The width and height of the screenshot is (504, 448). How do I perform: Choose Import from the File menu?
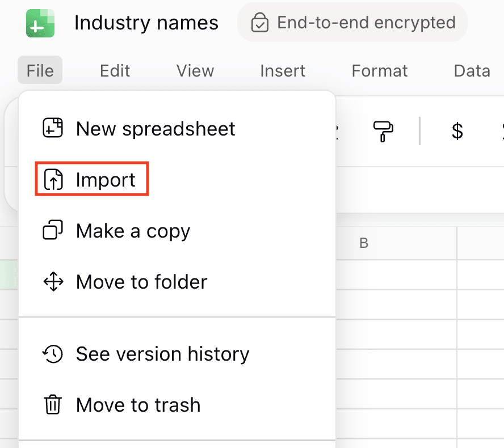pyautogui.click(x=105, y=179)
